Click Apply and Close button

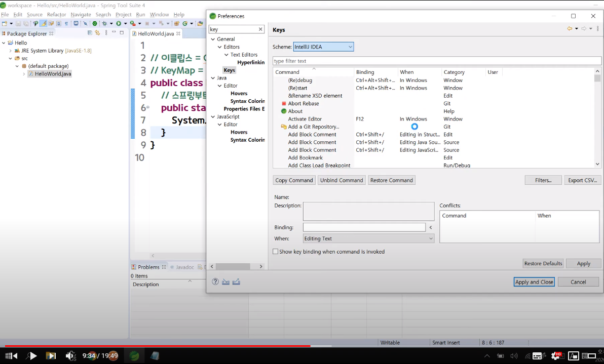point(534,282)
